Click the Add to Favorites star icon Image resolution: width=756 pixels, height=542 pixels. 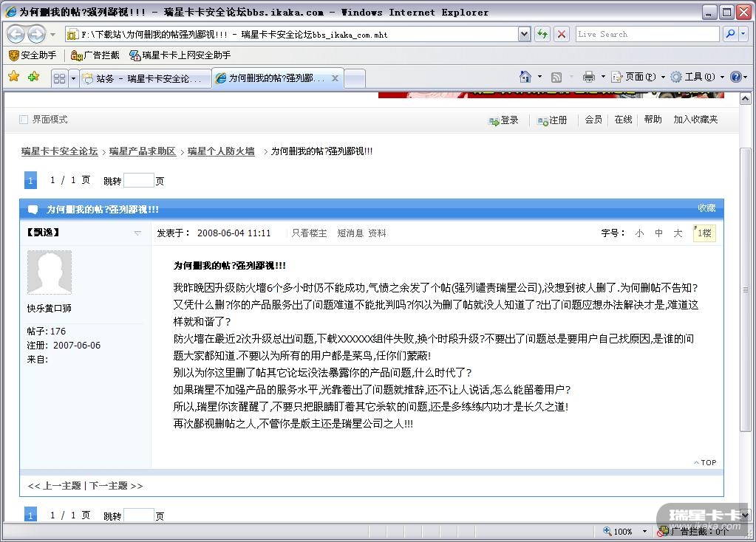(34, 76)
